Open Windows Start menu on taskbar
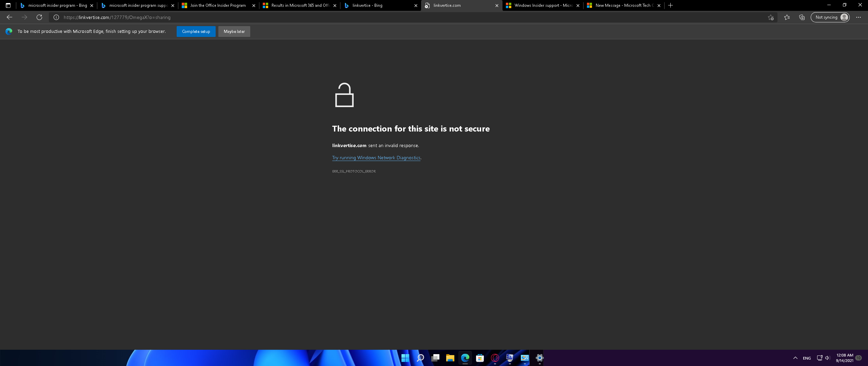Image resolution: width=868 pixels, height=366 pixels. click(405, 358)
